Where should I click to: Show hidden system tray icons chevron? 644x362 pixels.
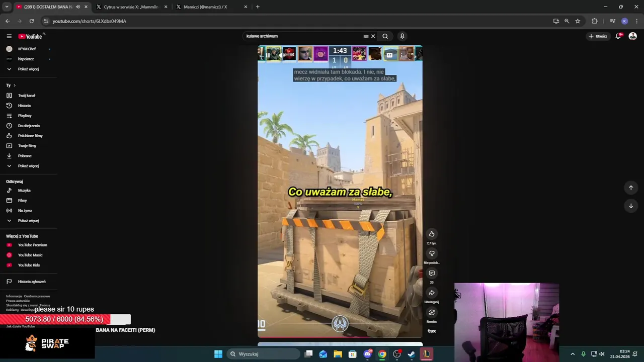click(573, 354)
